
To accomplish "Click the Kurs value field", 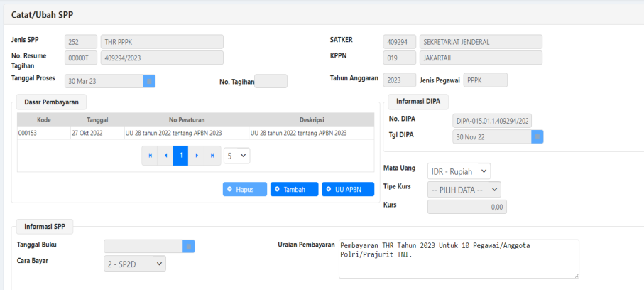I will pos(466,207).
